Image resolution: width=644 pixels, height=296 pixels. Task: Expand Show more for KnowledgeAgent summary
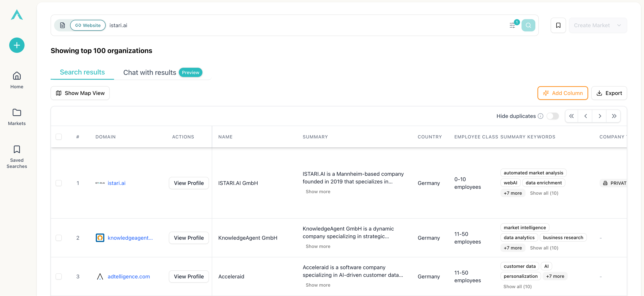(318, 246)
